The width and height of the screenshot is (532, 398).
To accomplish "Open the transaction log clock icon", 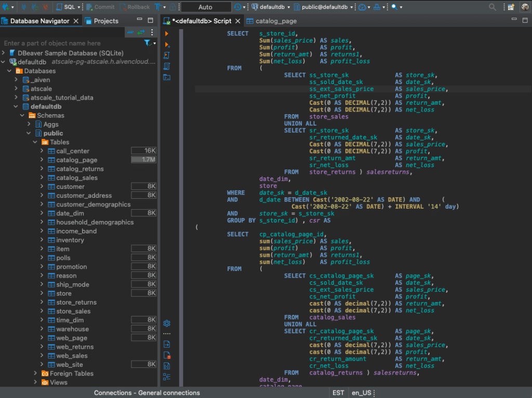I will pyautogui.click(x=237, y=7).
